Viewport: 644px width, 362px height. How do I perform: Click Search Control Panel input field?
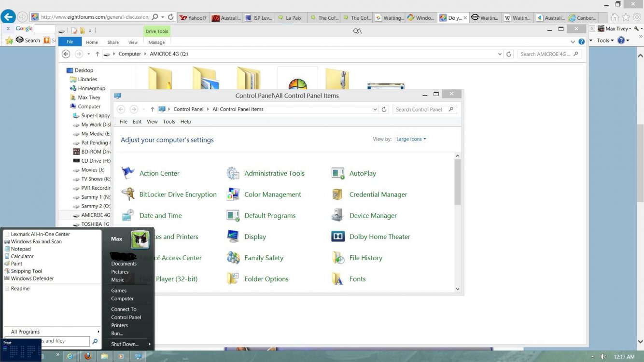[x=424, y=110]
